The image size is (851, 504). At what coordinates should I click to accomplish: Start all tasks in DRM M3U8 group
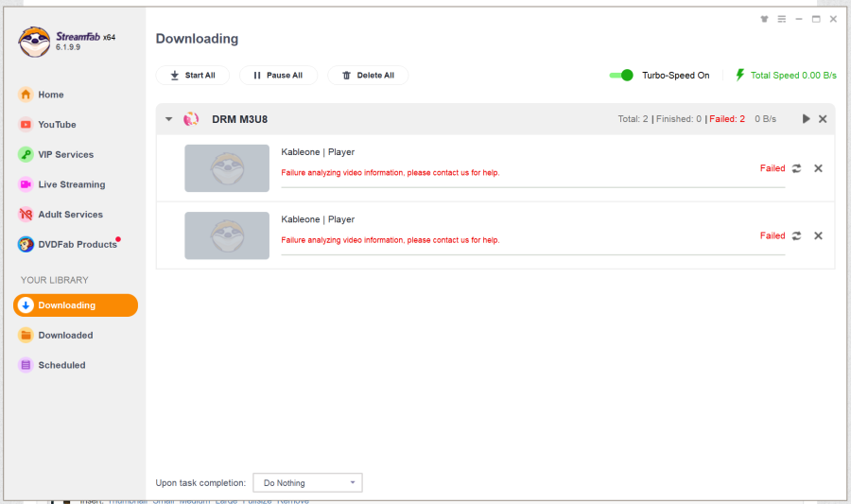pos(806,119)
